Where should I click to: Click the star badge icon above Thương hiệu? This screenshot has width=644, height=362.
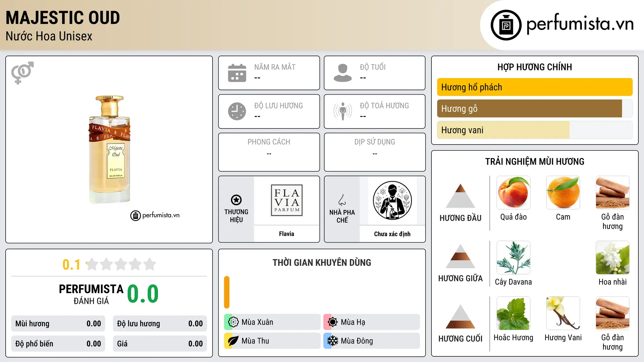[236, 200]
